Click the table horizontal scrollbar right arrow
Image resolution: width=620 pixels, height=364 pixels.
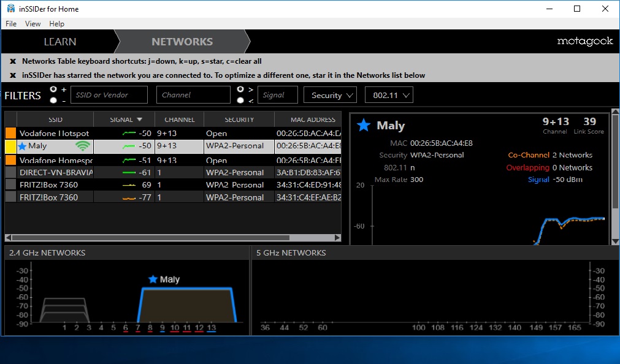(337, 238)
